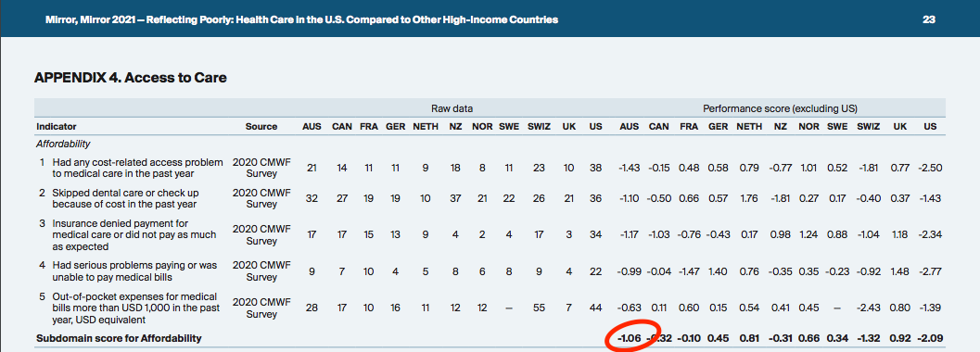The image size is (980, 352).
Task: Click the Indicator column header
Action: point(57,126)
